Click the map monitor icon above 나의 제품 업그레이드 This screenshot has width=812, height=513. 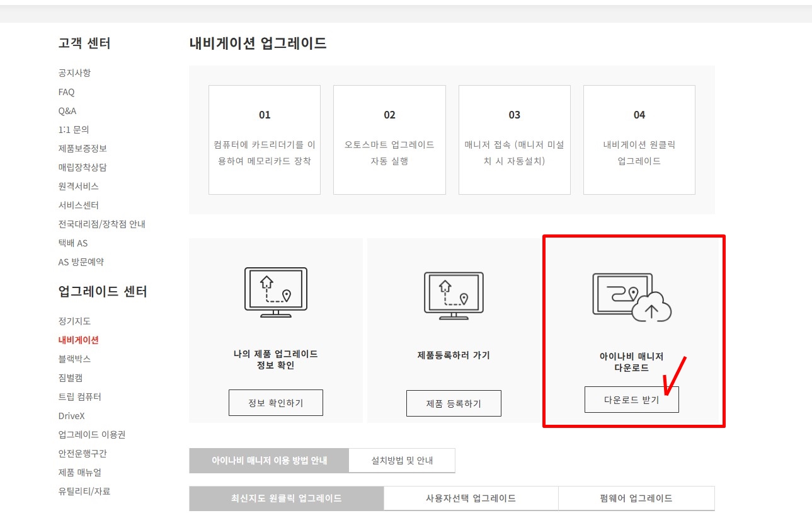tap(275, 292)
